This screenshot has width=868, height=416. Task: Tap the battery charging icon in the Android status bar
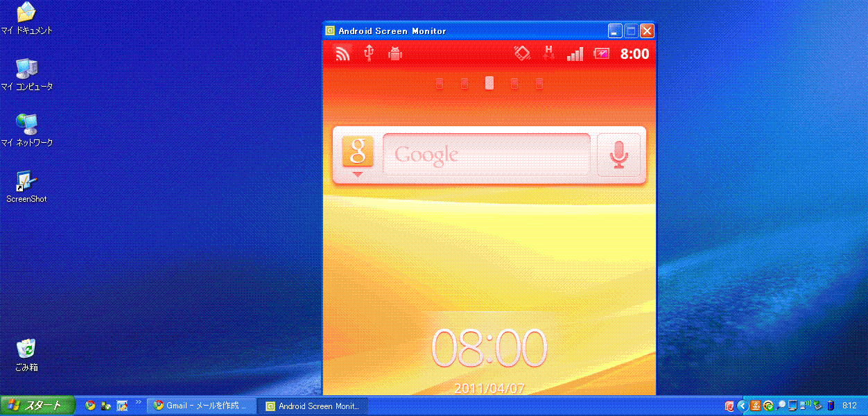tap(602, 53)
